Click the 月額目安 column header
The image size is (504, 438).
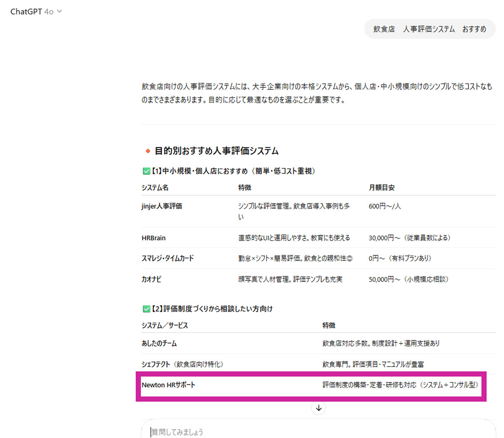[381, 188]
